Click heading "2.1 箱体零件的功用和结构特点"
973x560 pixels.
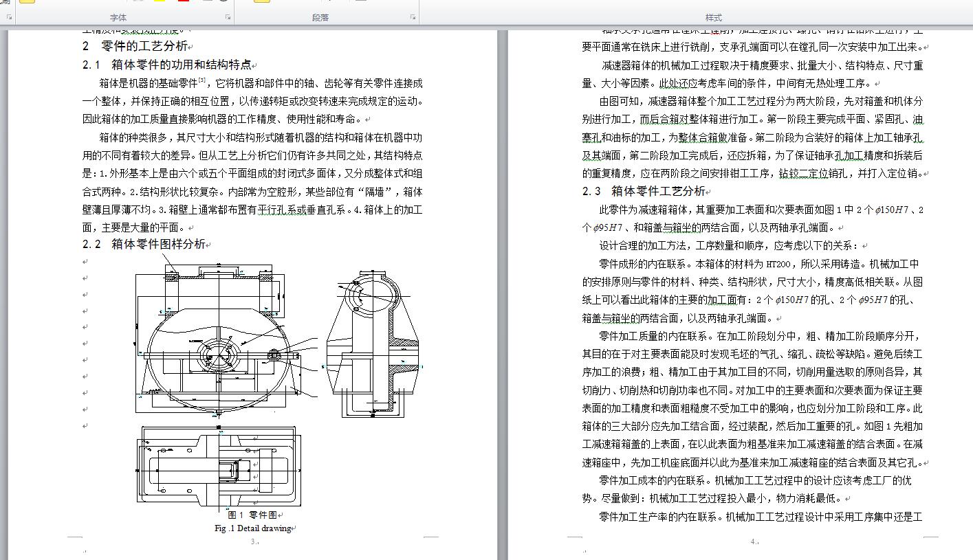tap(167, 65)
